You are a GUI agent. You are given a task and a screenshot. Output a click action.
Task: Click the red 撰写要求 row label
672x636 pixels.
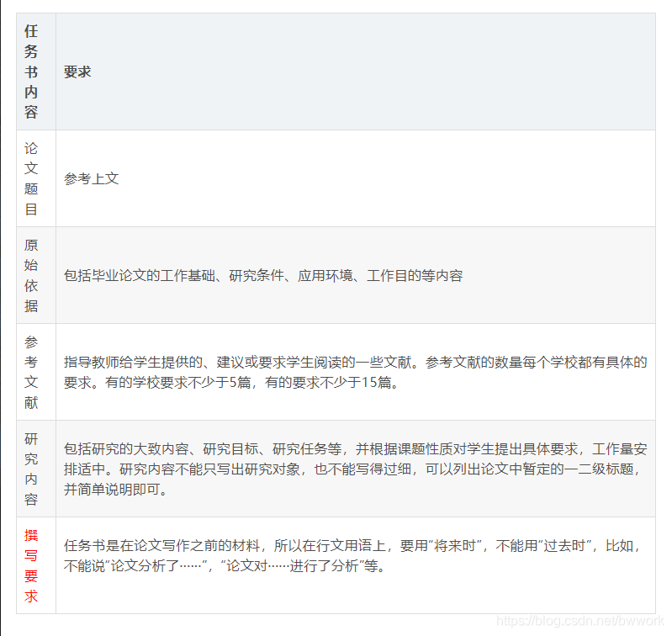(x=31, y=565)
